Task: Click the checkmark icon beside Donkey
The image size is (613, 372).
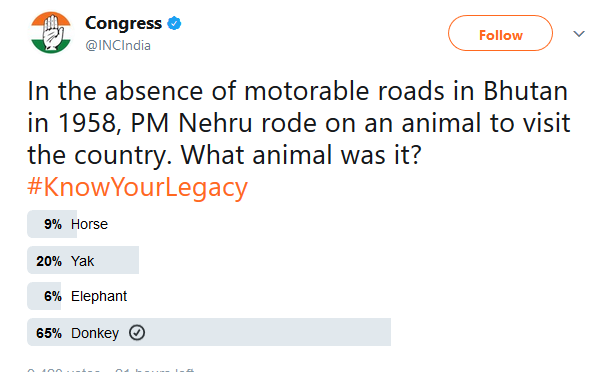Action: [137, 333]
